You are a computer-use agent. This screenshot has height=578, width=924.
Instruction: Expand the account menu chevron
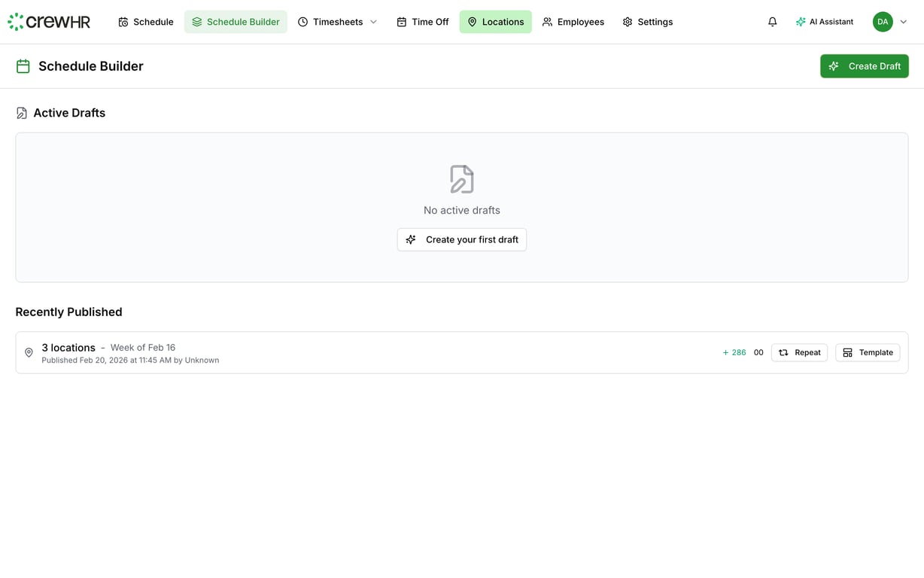904,22
